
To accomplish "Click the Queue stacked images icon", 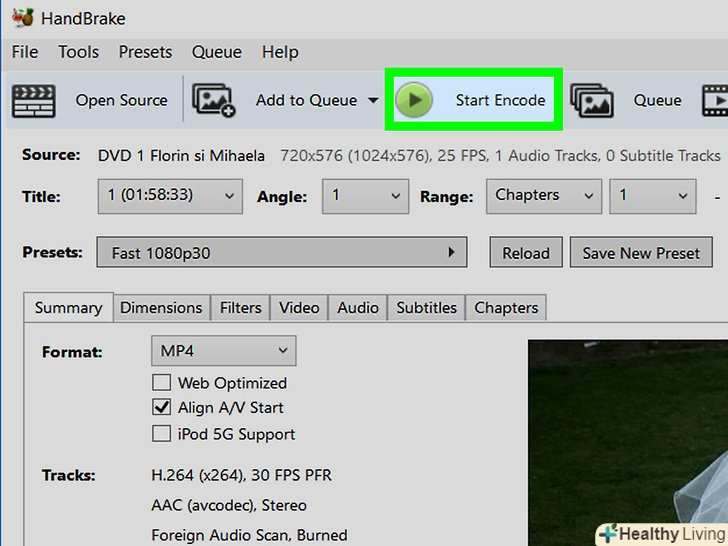I will (x=592, y=100).
